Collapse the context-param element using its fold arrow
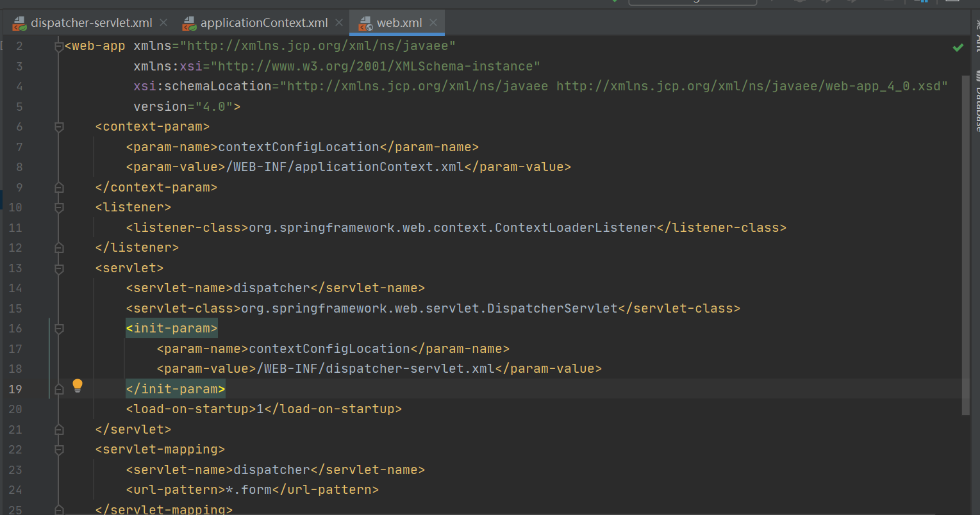The image size is (980, 515). pos(58,127)
